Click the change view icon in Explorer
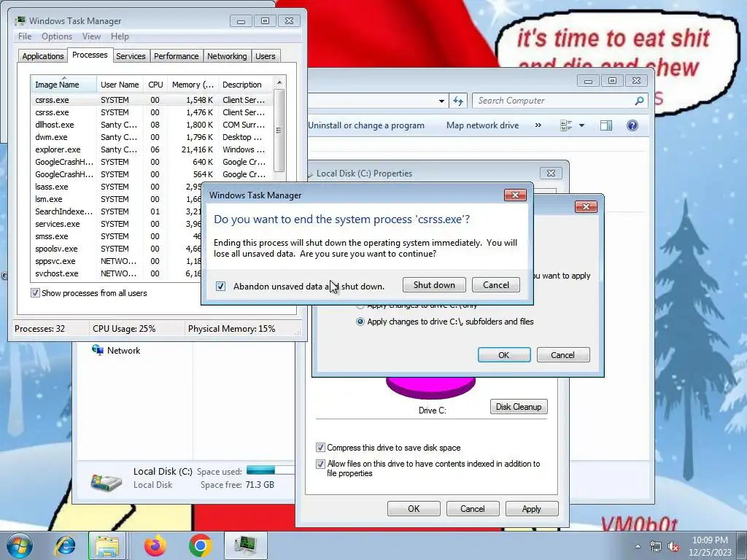 pyautogui.click(x=566, y=125)
